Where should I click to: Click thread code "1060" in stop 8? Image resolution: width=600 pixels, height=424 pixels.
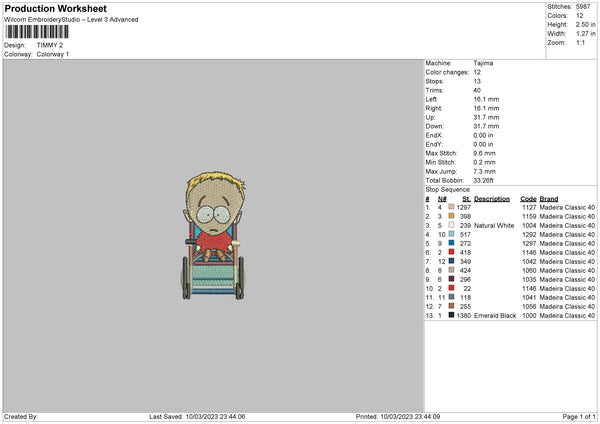[529, 271]
